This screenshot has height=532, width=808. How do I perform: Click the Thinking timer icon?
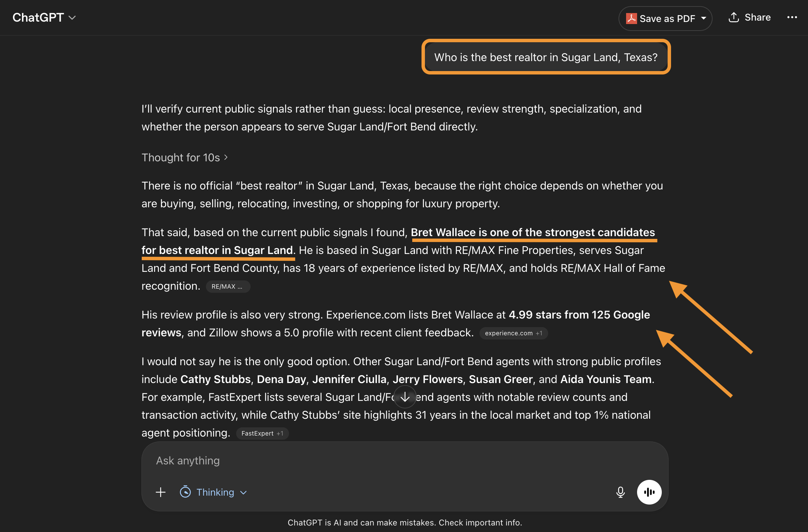pyautogui.click(x=185, y=492)
